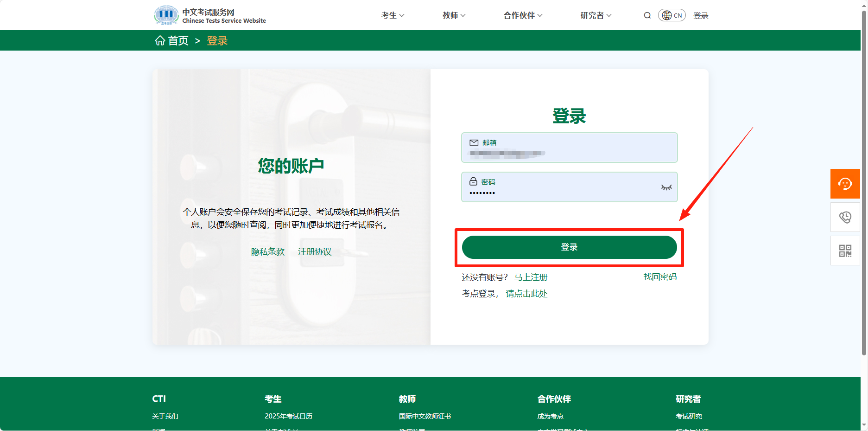Toggle password visibility eye icon
Image resolution: width=868 pixels, height=431 pixels.
pyautogui.click(x=666, y=187)
